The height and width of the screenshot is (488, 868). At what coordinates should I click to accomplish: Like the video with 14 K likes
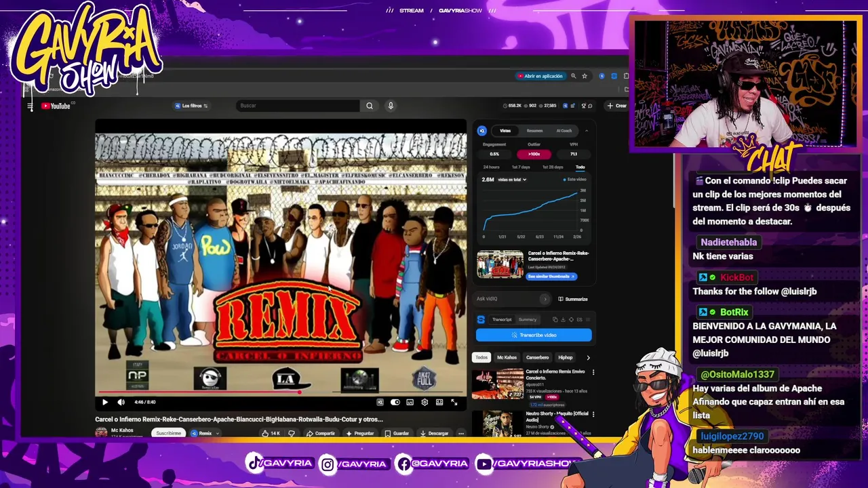[271, 433]
